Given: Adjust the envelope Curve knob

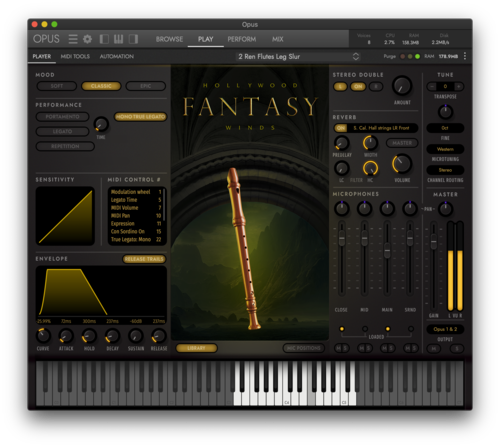Looking at the screenshot, I should coord(43,336).
